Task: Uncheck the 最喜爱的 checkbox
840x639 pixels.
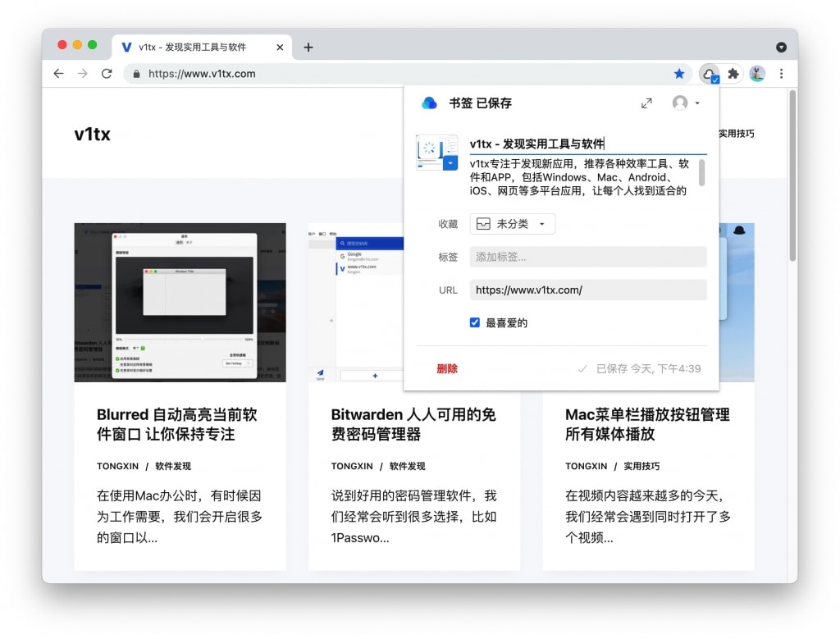Action: [475, 322]
